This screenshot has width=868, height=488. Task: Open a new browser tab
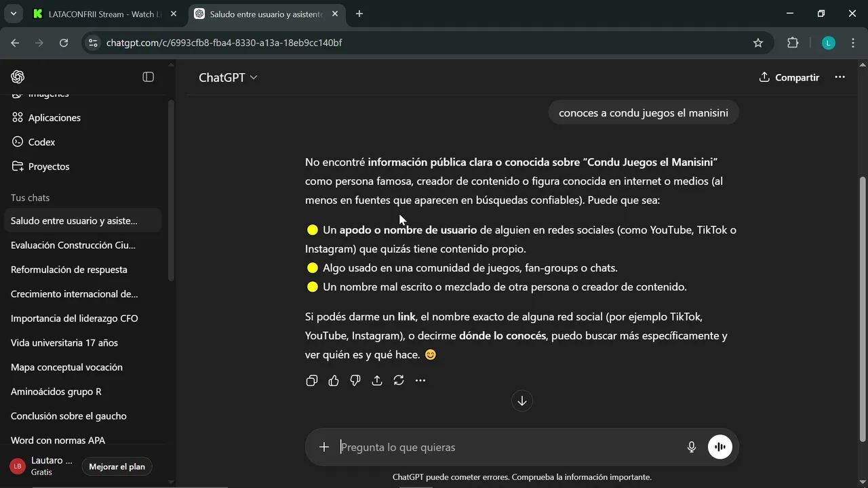[x=359, y=14]
